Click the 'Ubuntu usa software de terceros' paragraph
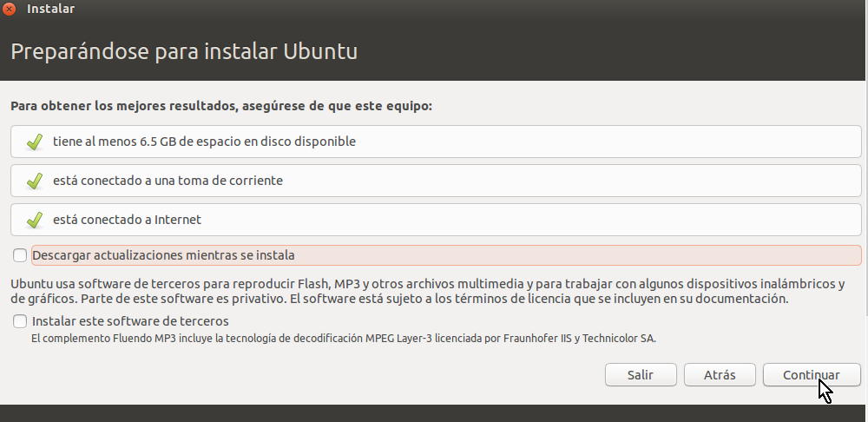868x422 pixels. tap(427, 291)
